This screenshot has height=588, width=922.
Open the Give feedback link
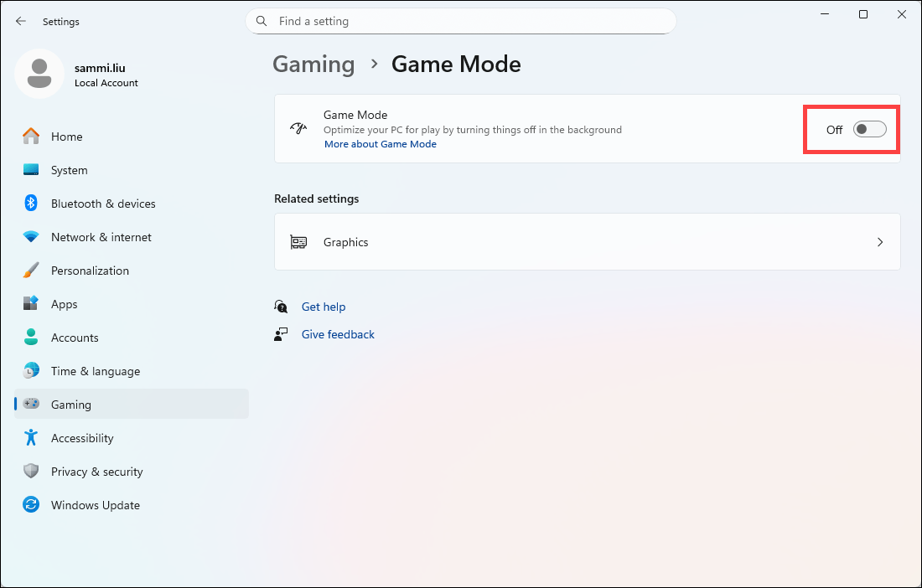coord(338,334)
